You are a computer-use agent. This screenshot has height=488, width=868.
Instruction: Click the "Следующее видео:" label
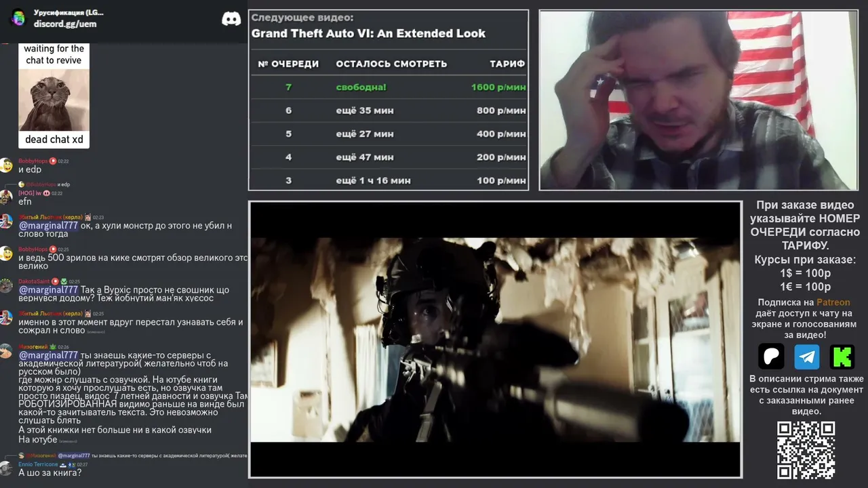pos(302,18)
